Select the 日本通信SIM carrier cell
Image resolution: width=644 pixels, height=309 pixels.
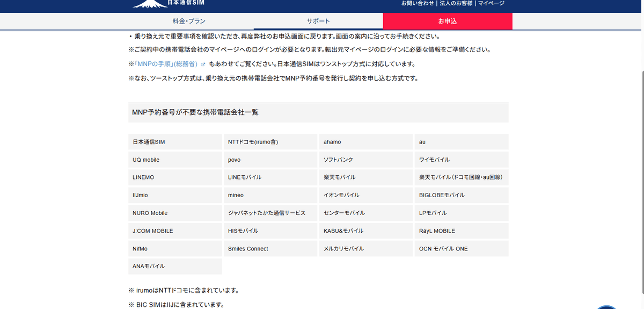175,142
